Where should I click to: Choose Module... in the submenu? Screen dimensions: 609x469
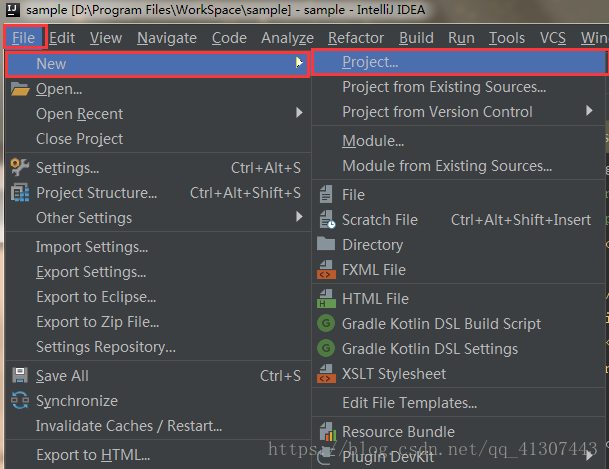coord(459,141)
